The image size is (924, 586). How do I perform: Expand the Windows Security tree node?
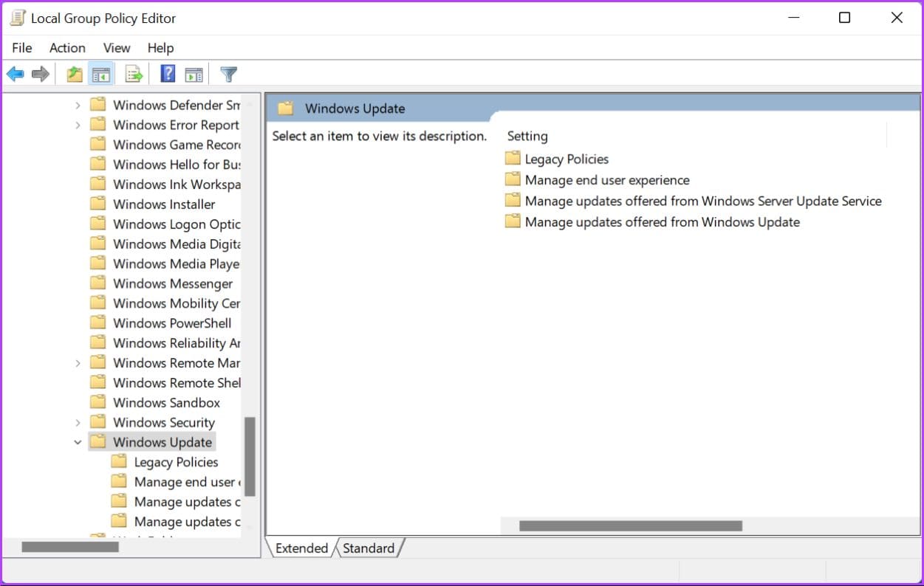pos(78,423)
